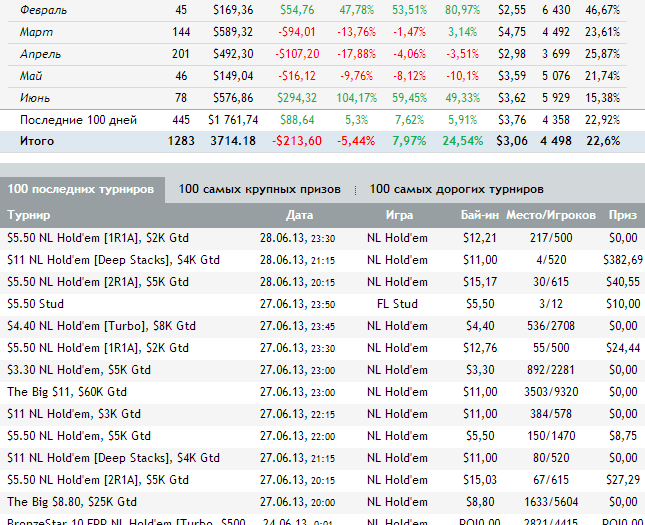This screenshot has height=525, width=645.
Task: Open "$4.40 NL Hold'em [Turbo], $8K Gtd" tournament
Action: point(101,325)
